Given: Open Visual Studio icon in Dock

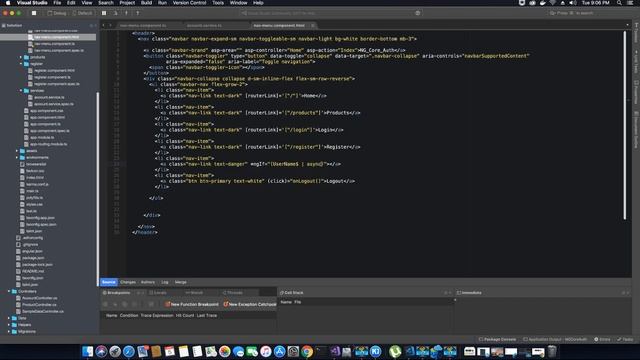Looking at the screenshot, I should click(335, 351).
